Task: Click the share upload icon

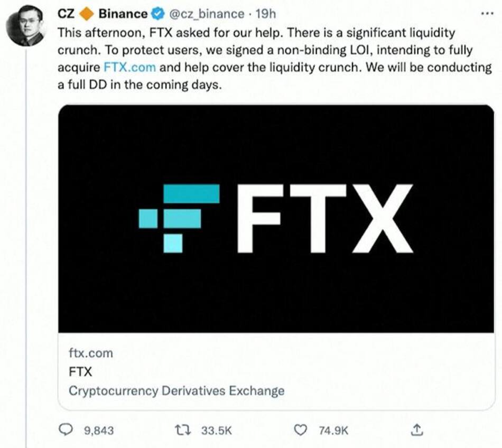Action: point(417,430)
